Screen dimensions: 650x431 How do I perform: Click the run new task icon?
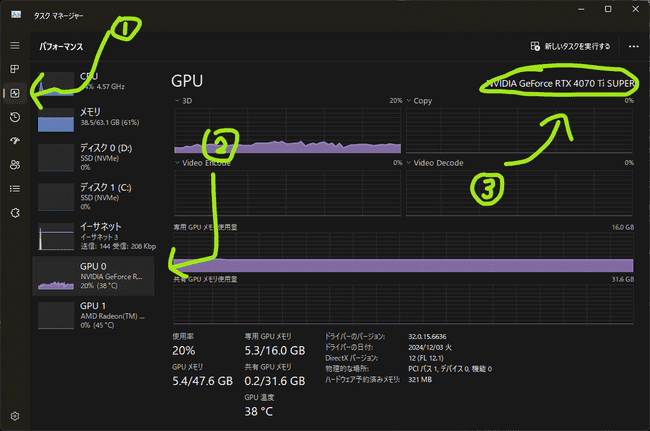[x=535, y=46]
